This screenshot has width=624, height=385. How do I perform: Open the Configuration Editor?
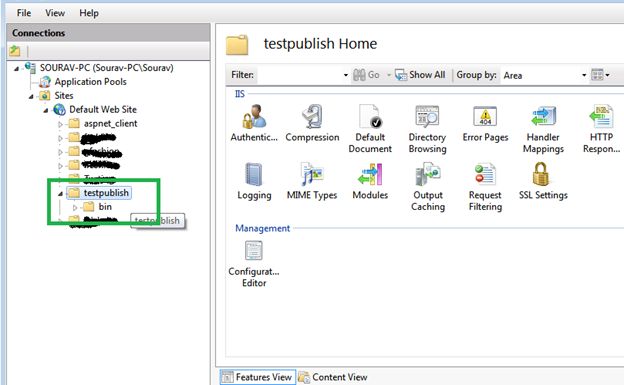click(254, 264)
